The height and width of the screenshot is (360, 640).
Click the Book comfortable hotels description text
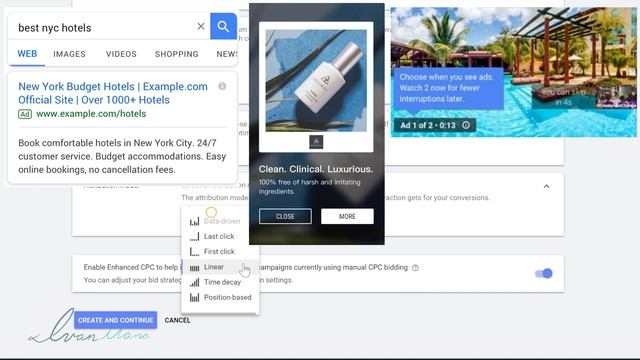coord(122,156)
